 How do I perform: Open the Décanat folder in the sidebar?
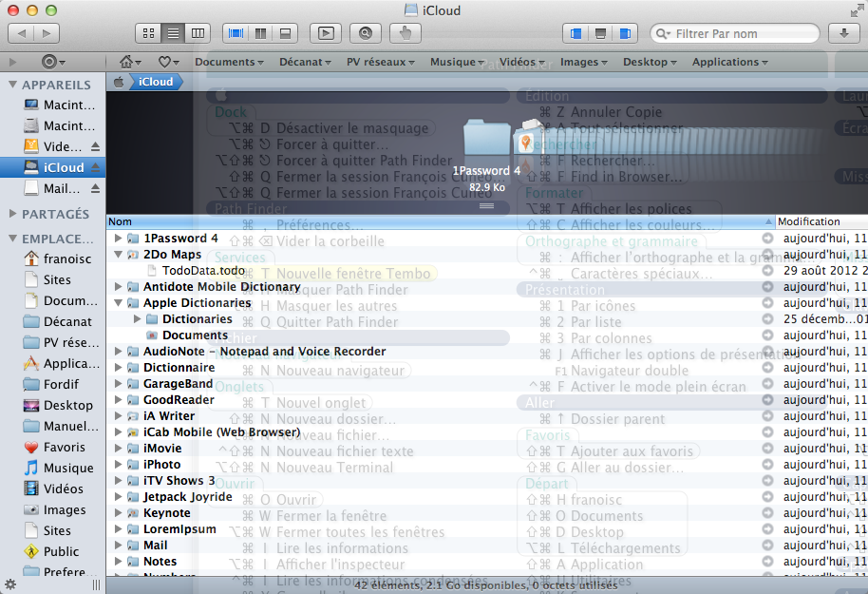point(58,322)
